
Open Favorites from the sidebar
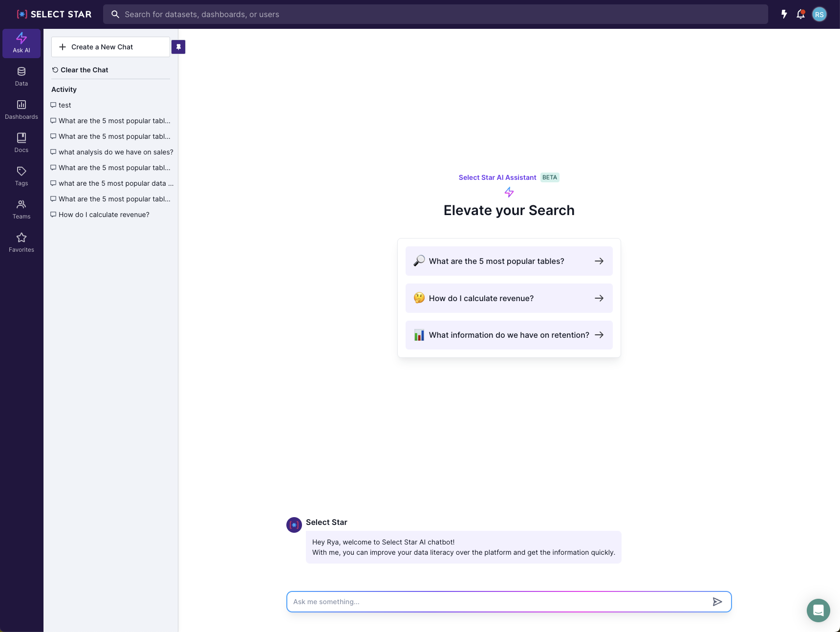[22, 243]
